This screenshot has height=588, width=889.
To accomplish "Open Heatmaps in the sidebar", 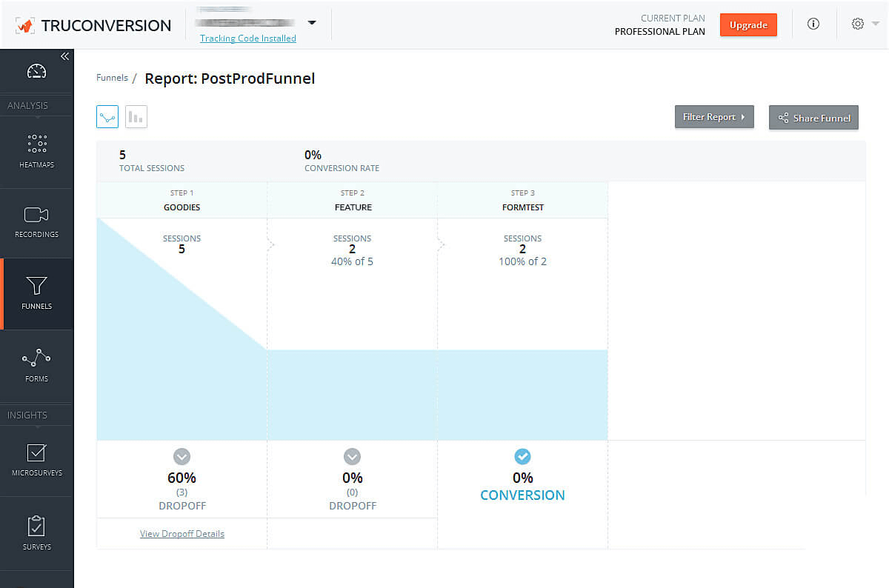I will point(36,151).
